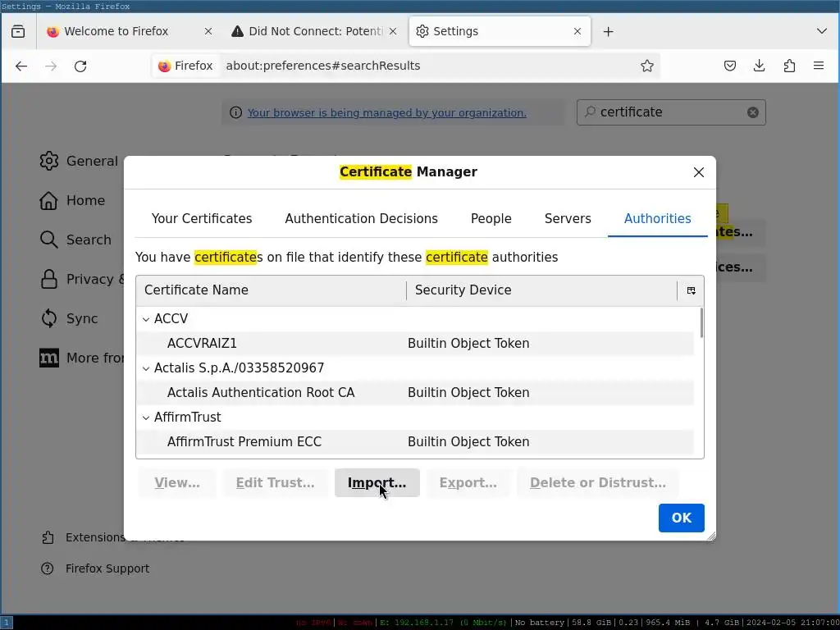Viewport: 840px width, 630px height.
Task: Click Delete or Distrust... button
Action: click(598, 482)
